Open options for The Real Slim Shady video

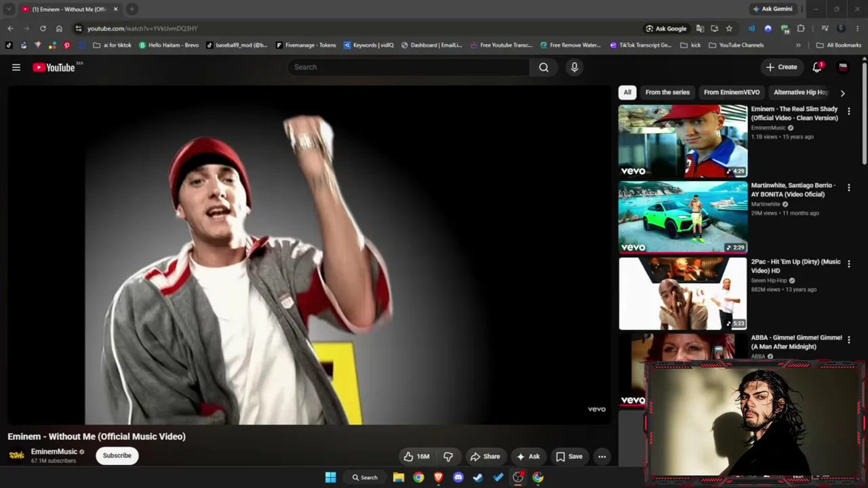click(848, 111)
